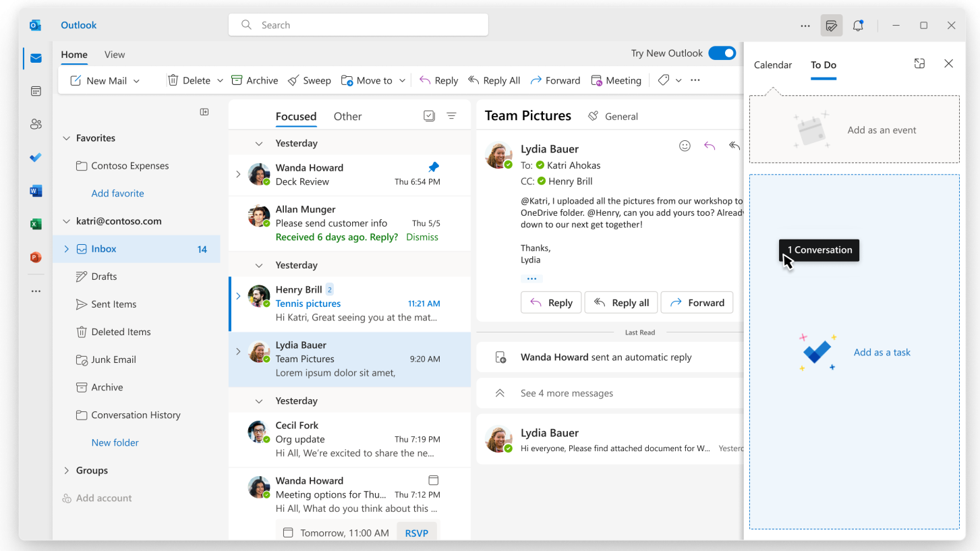980x551 pixels.
Task: Expand the Inbox folder chevron
Action: tap(66, 249)
